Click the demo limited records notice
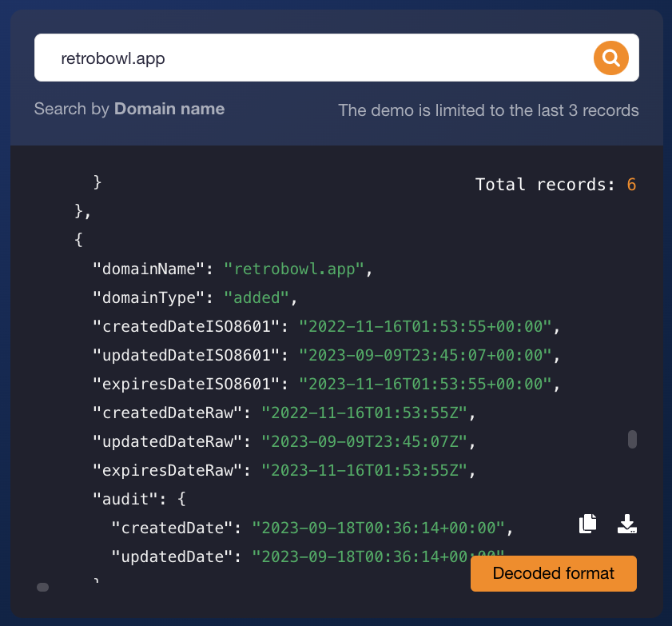 [x=488, y=110]
